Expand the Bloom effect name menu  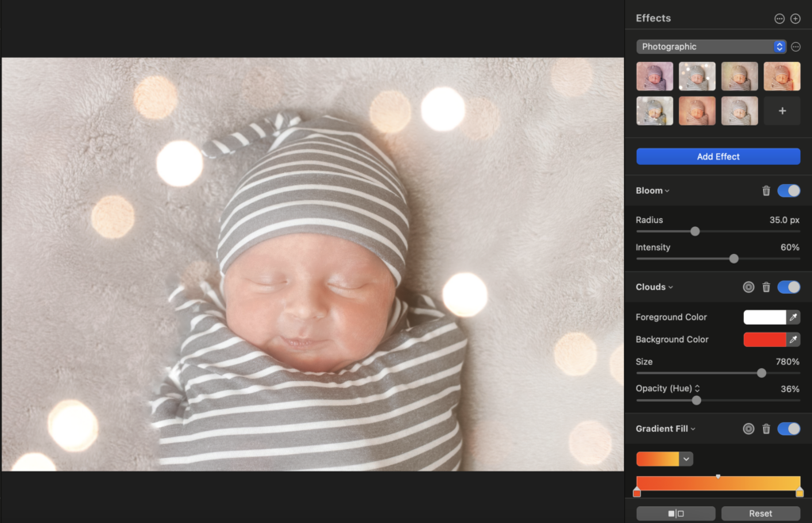tap(653, 190)
